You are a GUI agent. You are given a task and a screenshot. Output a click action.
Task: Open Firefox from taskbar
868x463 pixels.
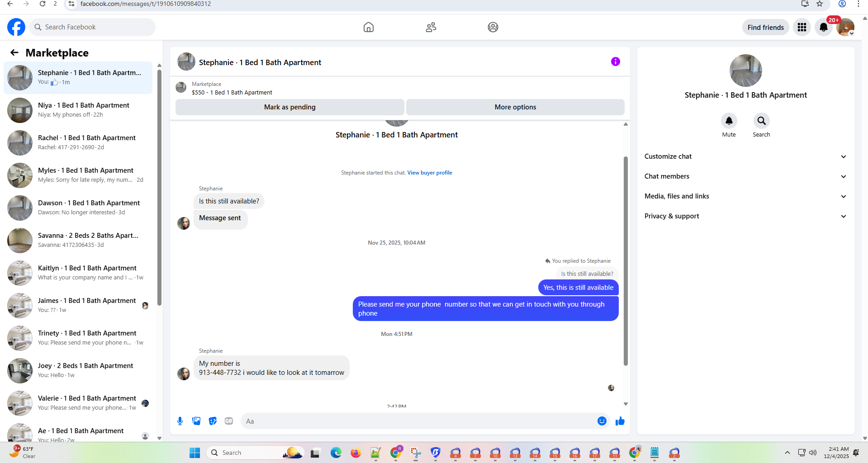pyautogui.click(x=356, y=453)
